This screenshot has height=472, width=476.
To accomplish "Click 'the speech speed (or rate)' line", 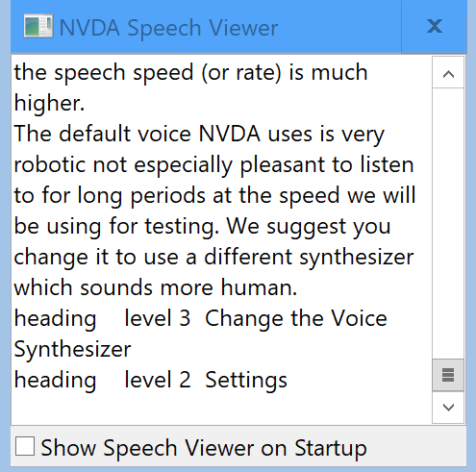I will point(190,72).
